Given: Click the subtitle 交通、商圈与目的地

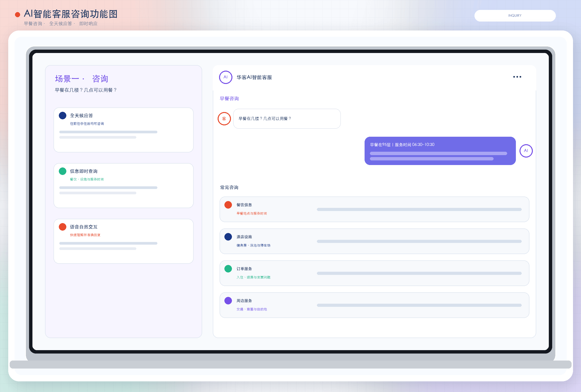Looking at the screenshot, I should (x=252, y=309).
